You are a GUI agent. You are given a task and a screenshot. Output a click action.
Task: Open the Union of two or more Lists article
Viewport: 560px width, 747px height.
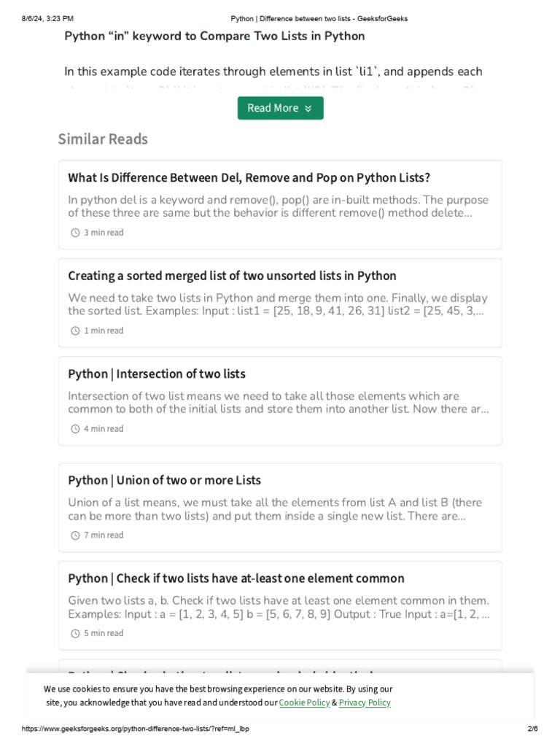coord(164,481)
